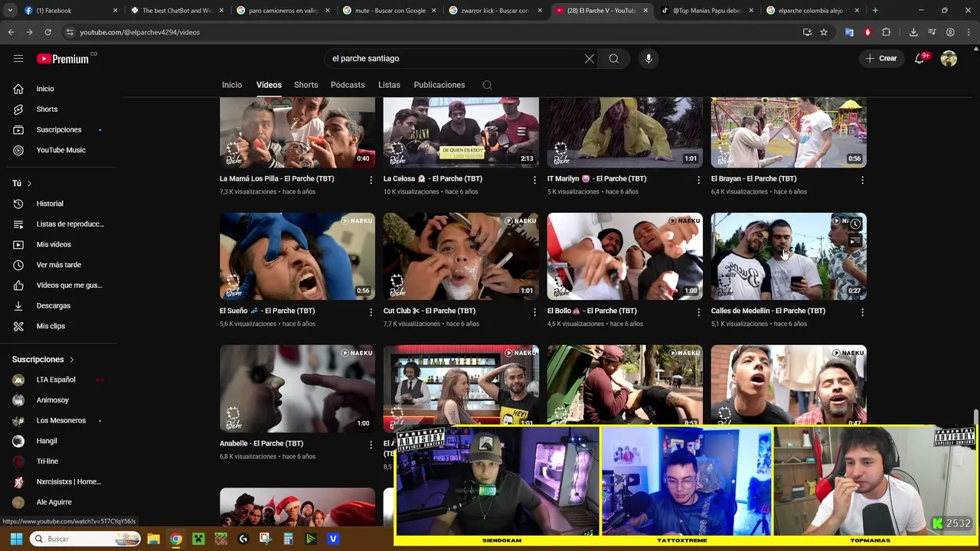The width and height of the screenshot is (980, 551).
Task: Switch to the Listas tab
Action: (389, 85)
